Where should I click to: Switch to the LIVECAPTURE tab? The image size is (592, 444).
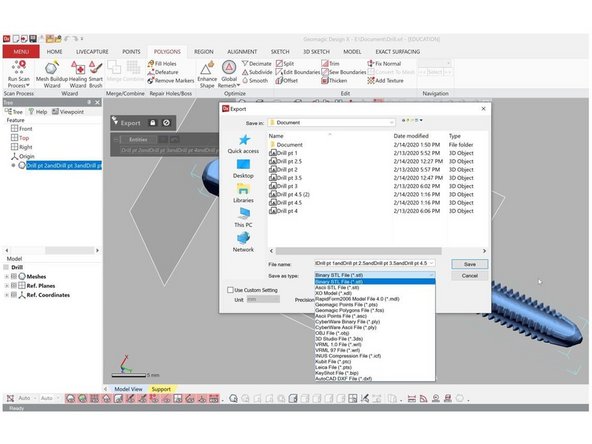(x=92, y=51)
